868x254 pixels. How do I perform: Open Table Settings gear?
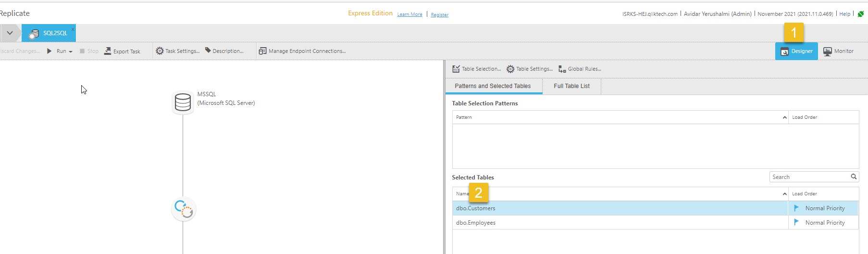[510, 69]
